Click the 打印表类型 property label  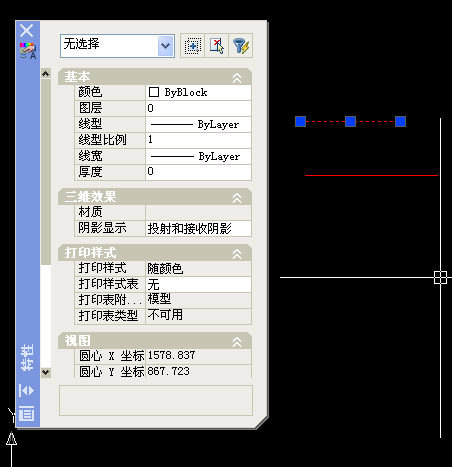108,316
